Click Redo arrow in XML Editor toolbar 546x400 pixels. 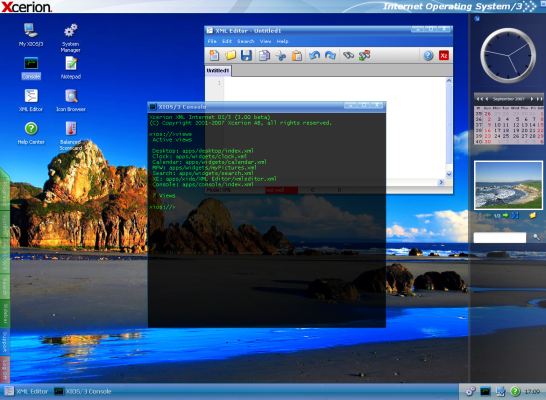tap(330, 55)
